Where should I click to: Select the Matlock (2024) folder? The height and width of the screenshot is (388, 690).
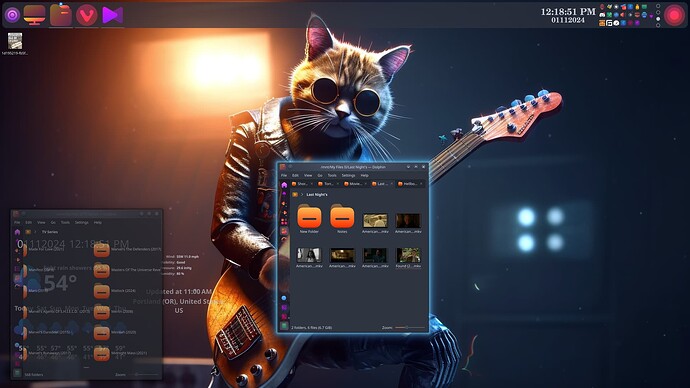pos(115,291)
